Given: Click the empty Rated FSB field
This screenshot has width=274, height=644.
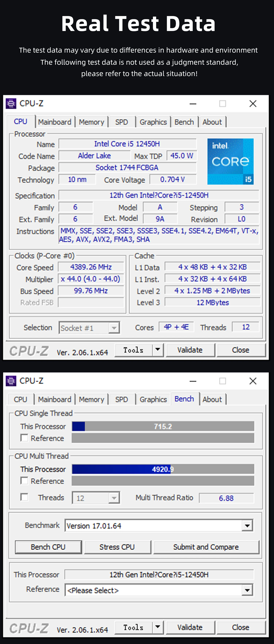Looking at the screenshot, I should tap(91, 303).
